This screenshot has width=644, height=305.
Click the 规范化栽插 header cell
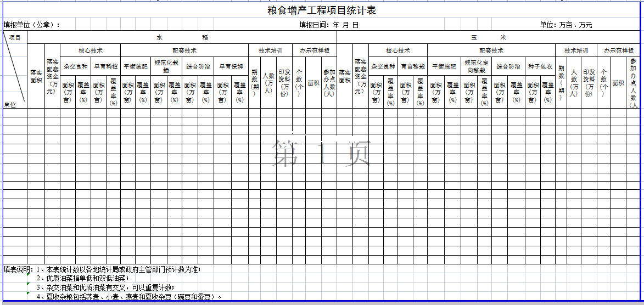[x=166, y=66]
